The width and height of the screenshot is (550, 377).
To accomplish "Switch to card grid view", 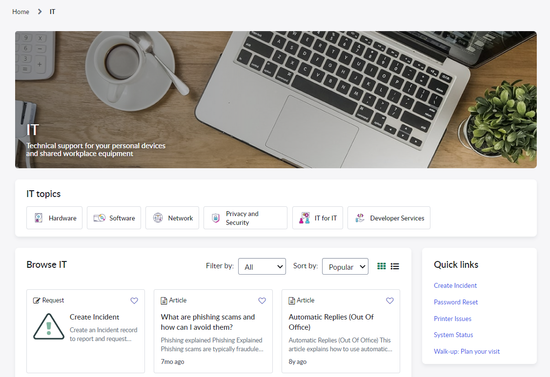I will point(381,266).
